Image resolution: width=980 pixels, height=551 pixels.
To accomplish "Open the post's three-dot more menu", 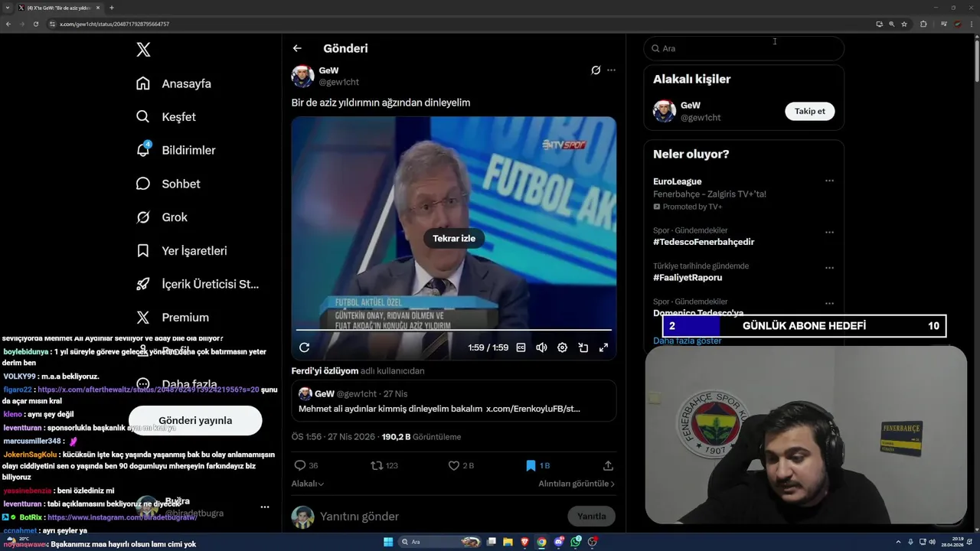I will [611, 70].
